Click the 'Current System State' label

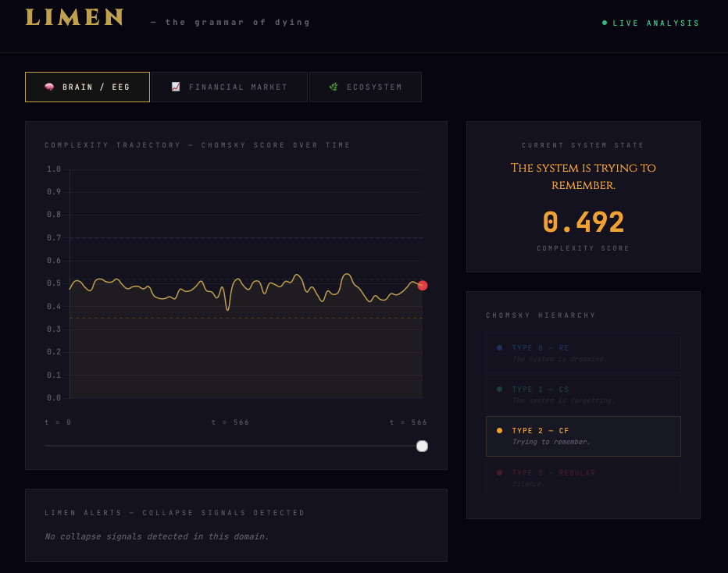583,145
